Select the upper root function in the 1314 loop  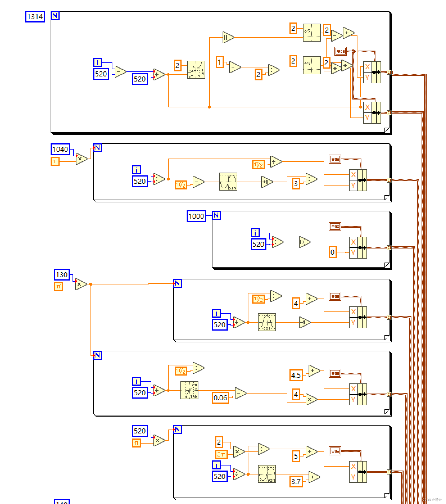pyautogui.click(x=312, y=33)
